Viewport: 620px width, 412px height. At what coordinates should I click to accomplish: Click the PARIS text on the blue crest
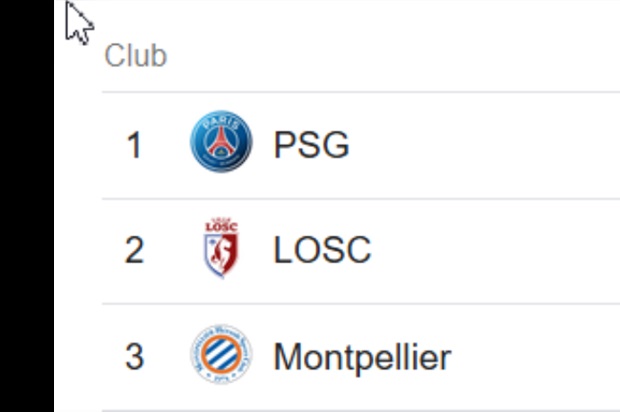221,124
